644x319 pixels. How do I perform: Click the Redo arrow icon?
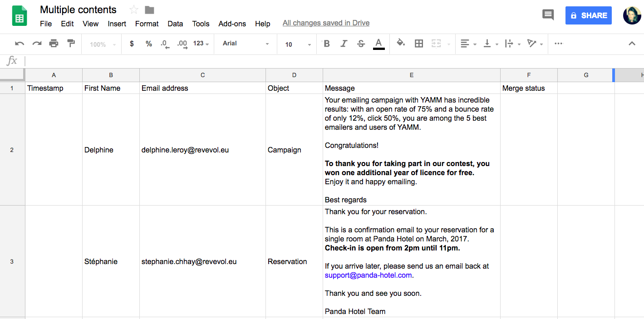[x=37, y=44]
